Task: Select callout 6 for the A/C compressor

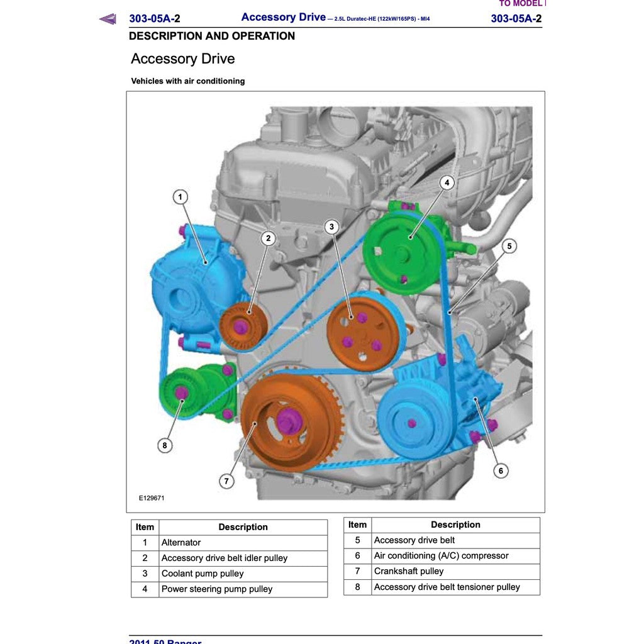Action: pos(501,470)
